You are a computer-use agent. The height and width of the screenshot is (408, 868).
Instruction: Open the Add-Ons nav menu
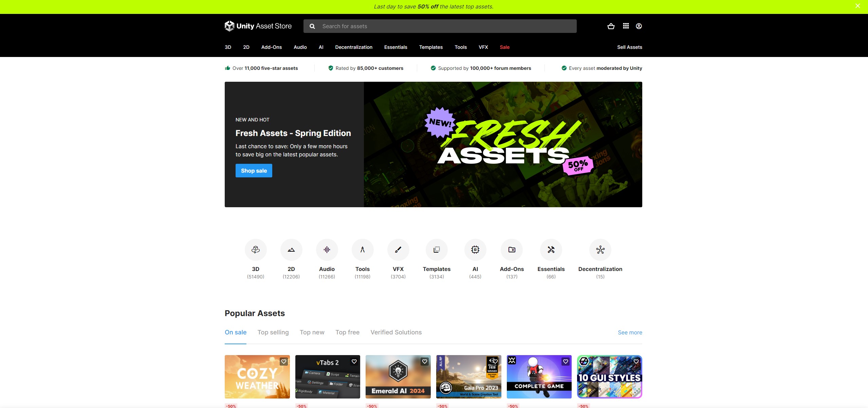point(272,47)
